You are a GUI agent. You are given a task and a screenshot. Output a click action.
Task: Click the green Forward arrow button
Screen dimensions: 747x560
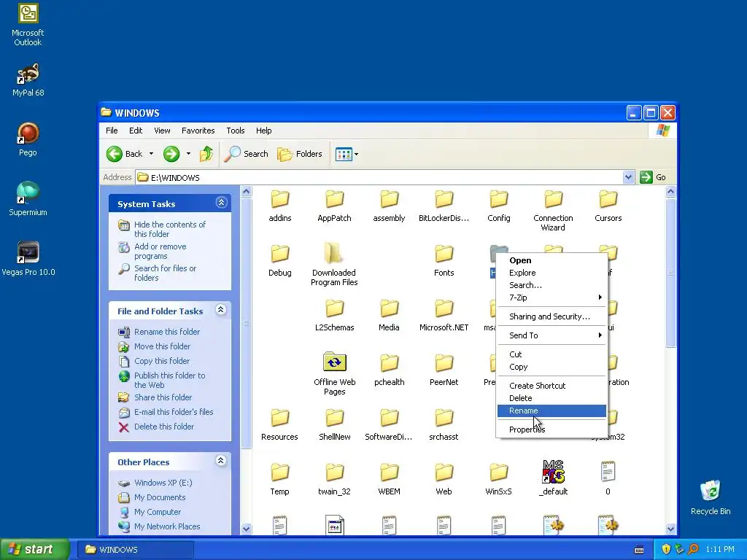(171, 154)
